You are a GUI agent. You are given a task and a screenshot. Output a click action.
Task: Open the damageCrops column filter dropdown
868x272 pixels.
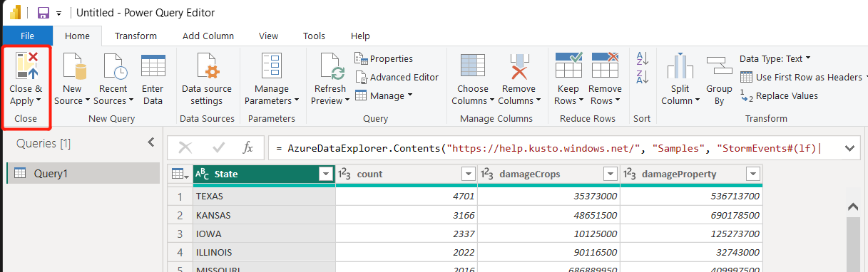pos(611,174)
